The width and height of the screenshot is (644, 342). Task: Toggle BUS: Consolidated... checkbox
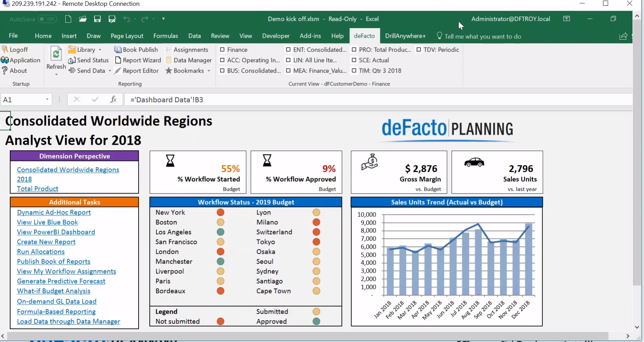[x=222, y=70]
